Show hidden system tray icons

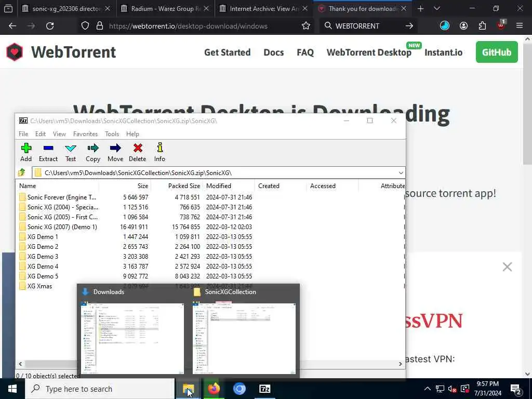pos(428,389)
